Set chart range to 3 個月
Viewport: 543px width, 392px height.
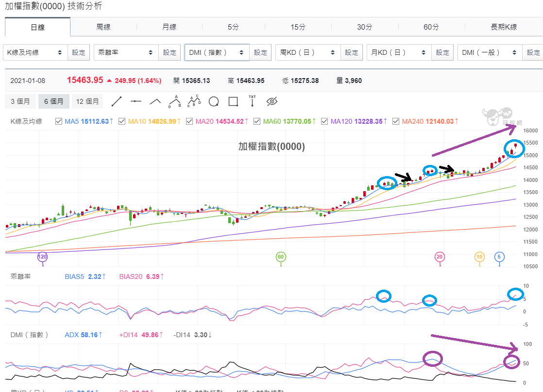pyautogui.click(x=20, y=101)
